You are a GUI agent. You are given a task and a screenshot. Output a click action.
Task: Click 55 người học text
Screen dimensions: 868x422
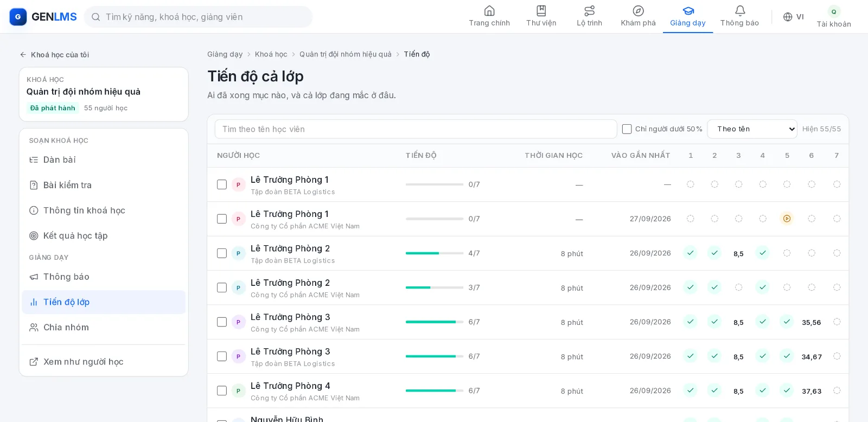[x=106, y=108]
